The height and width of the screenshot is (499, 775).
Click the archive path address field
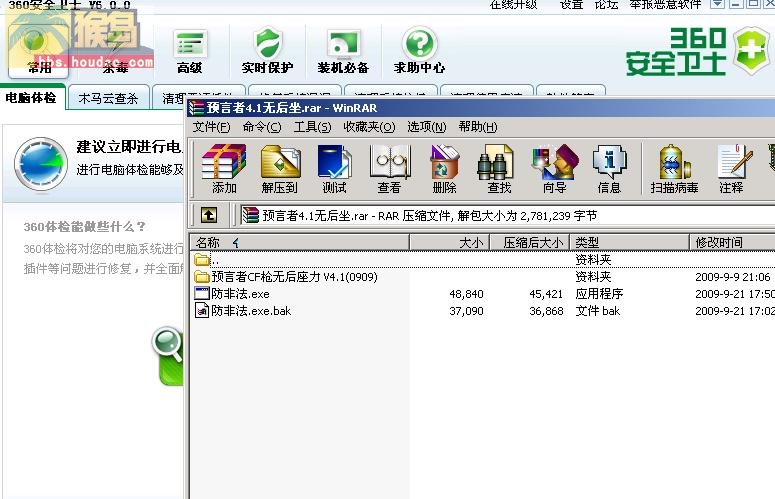508,215
